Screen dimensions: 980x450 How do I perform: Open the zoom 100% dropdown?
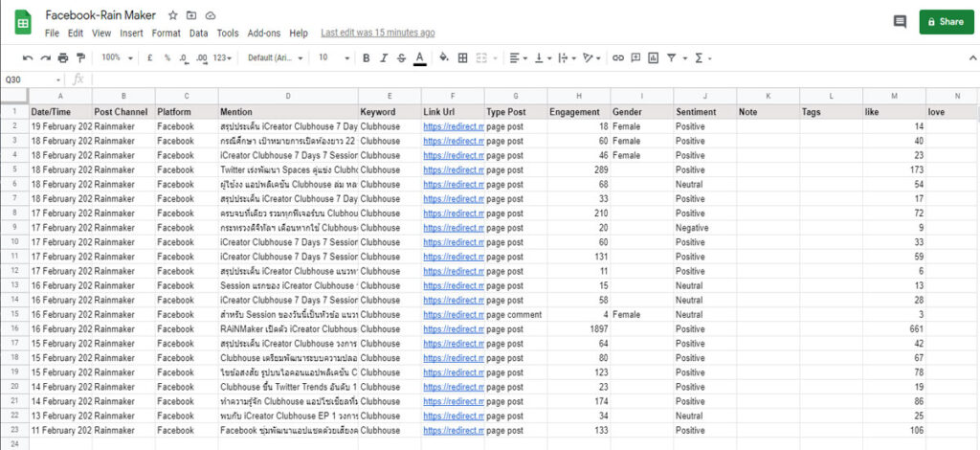click(x=117, y=57)
